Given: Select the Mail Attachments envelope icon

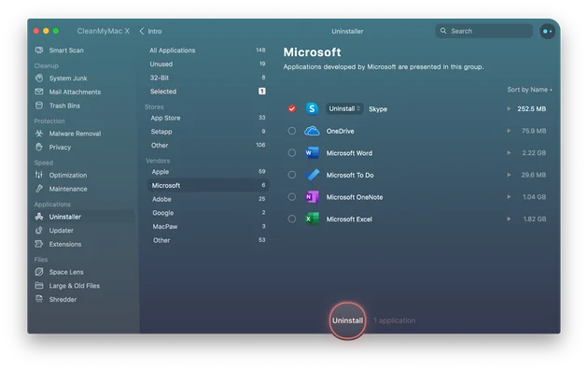Looking at the screenshot, I should (39, 92).
